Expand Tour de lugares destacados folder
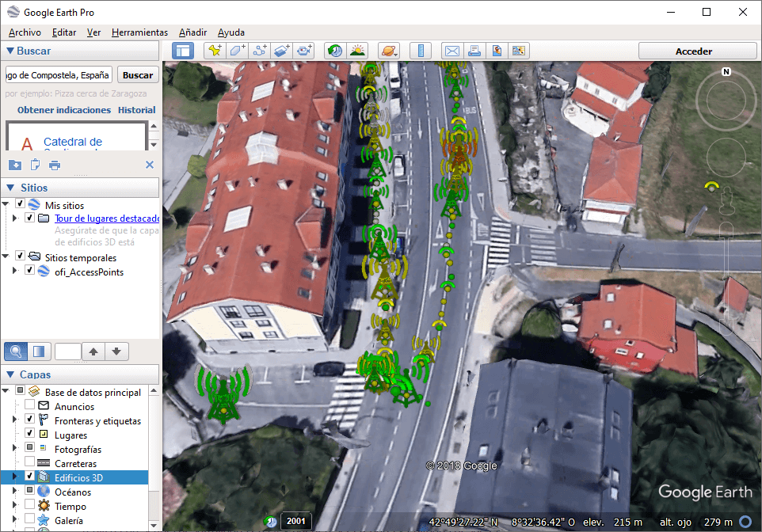The image size is (762, 532). coord(14,218)
